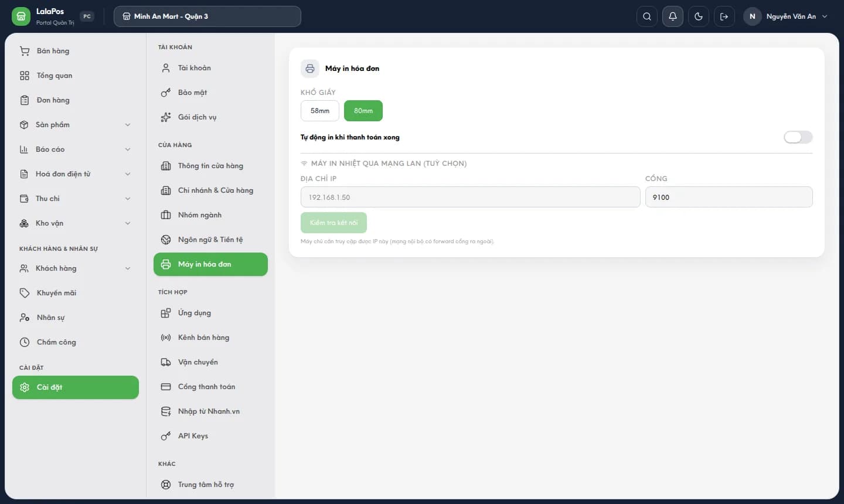
Task: Toggle dark mode moon icon
Action: [699, 16]
